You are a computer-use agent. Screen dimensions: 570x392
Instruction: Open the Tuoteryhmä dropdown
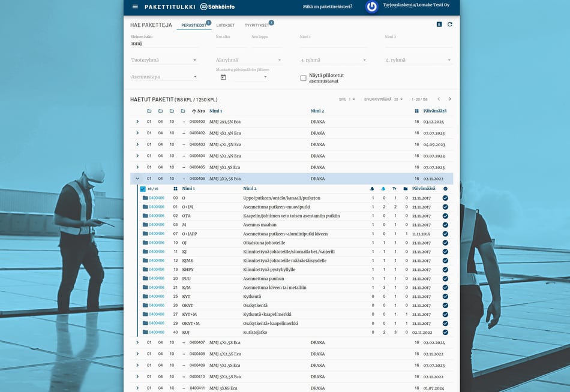(x=164, y=60)
